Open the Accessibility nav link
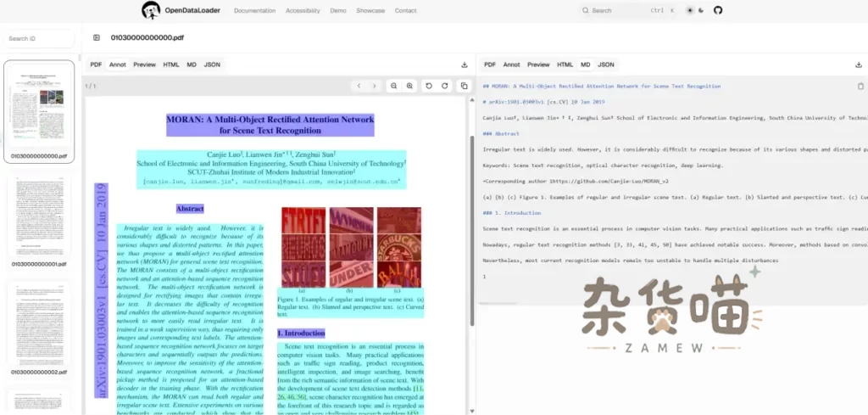Screen dimensions: 868x415 coord(303,10)
